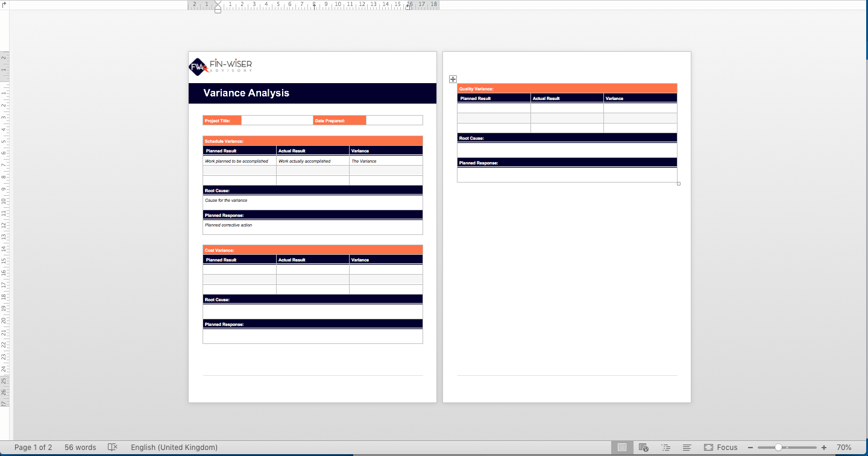Click the empty Date Prepared value cell
Screen dimensions: 868x456
coord(394,120)
